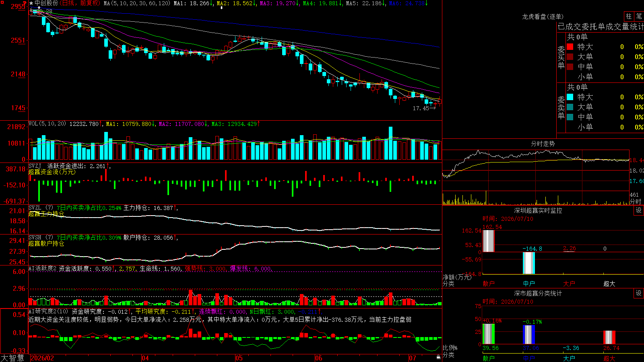Click the 委卖单 section label
The image size is (644, 362).
pos(561,107)
